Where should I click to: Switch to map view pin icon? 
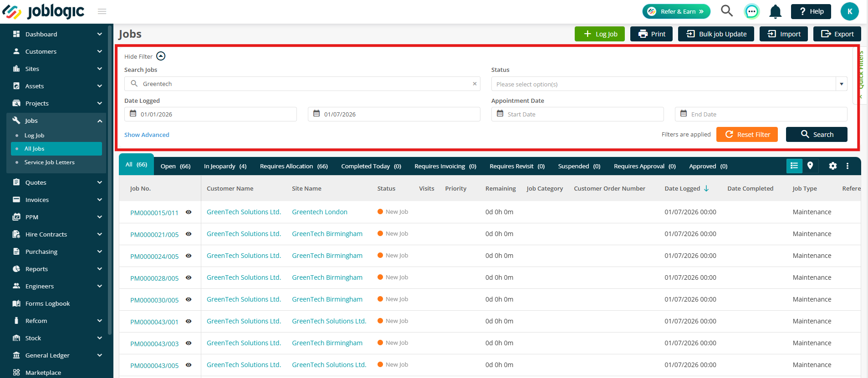810,166
